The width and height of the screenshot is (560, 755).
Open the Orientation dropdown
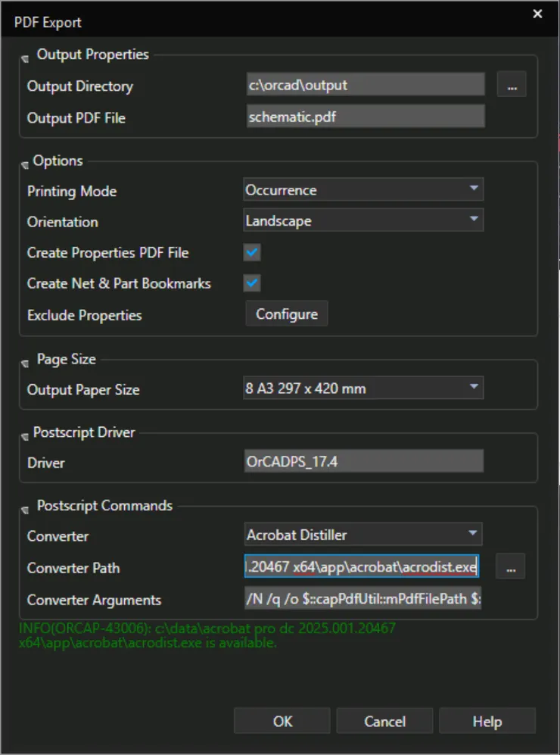(363, 220)
